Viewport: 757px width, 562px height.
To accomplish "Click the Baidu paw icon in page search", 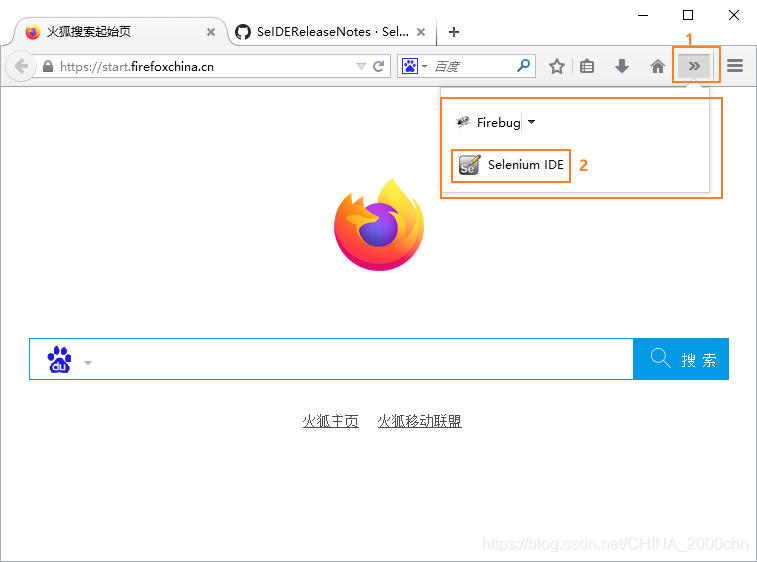I will pos(59,360).
